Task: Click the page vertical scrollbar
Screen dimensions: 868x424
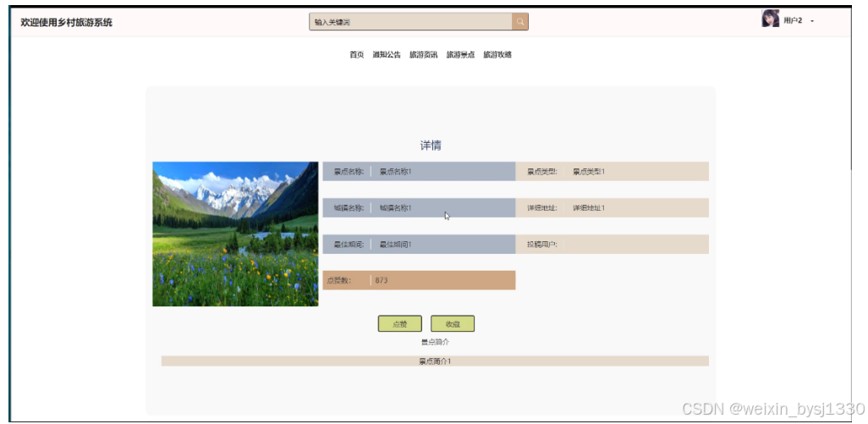Action: 853,89
